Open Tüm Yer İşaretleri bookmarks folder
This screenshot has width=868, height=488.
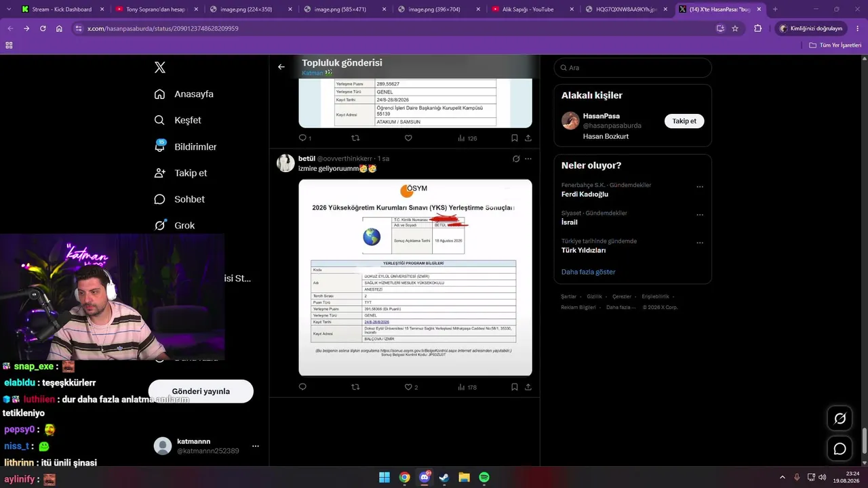tap(835, 45)
